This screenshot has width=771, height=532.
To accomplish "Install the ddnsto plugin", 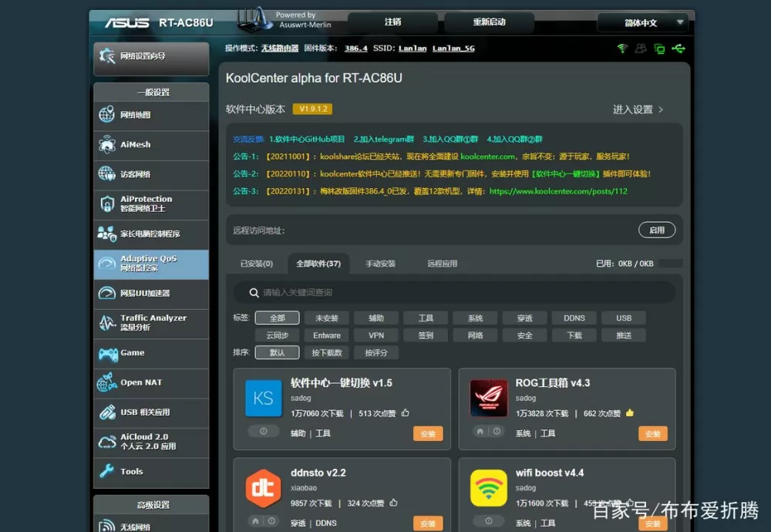I will 428,524.
